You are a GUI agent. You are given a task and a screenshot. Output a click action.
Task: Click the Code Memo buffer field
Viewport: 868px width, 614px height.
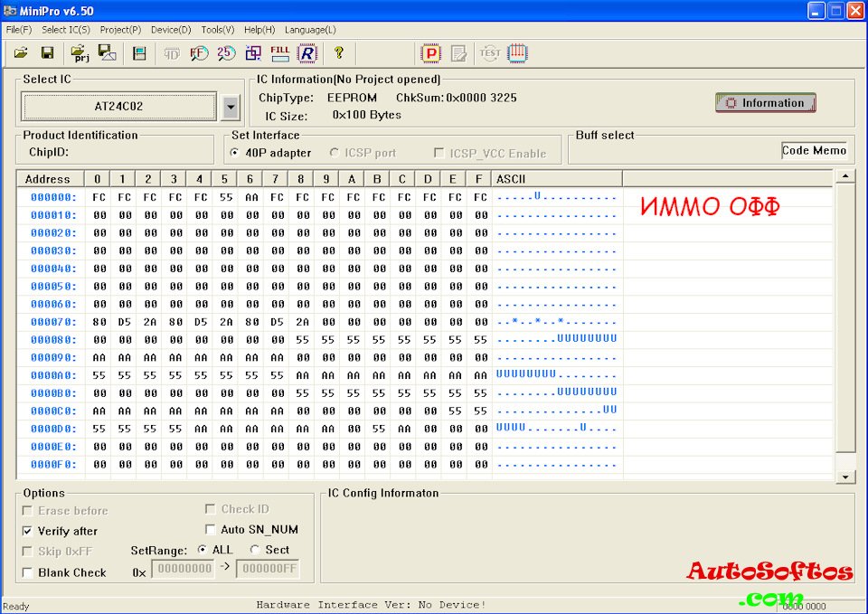click(814, 151)
